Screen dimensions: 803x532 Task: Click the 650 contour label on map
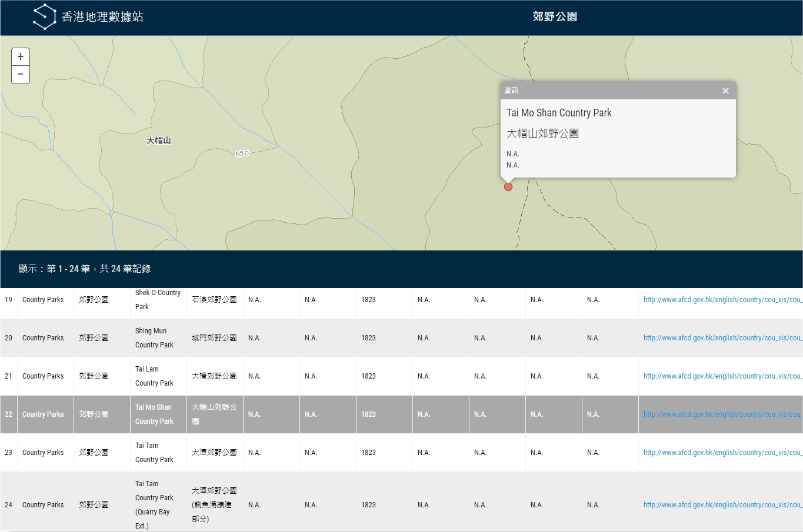tap(242, 153)
